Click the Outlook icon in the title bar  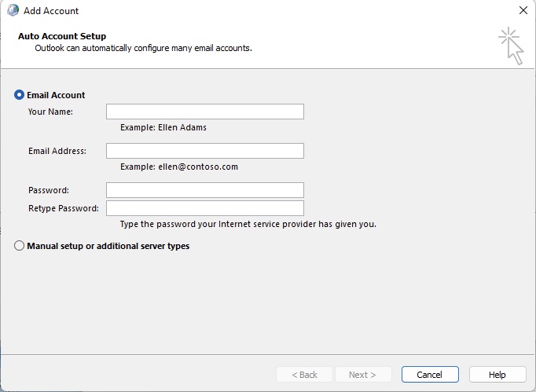coord(13,10)
